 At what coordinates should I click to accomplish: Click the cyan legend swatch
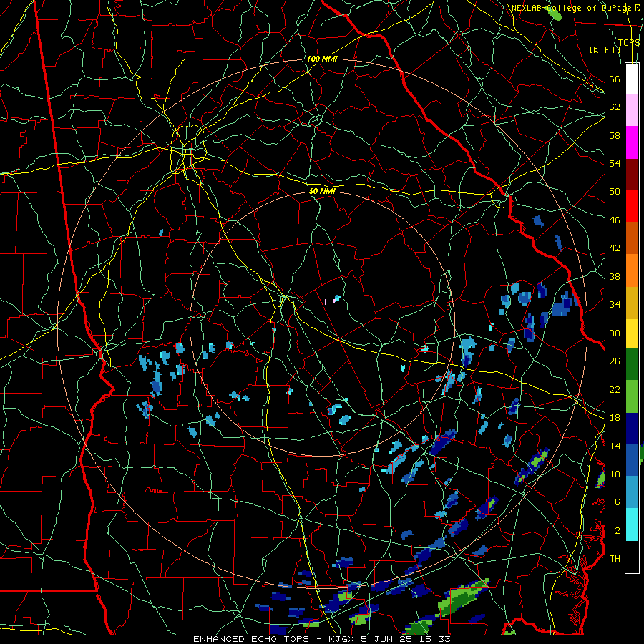click(x=632, y=525)
